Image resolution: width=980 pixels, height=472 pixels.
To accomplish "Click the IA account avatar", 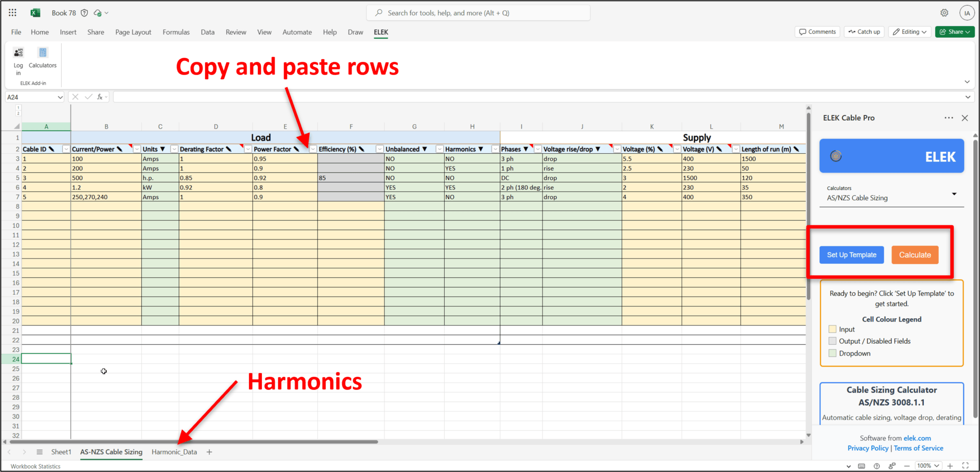I will point(967,12).
